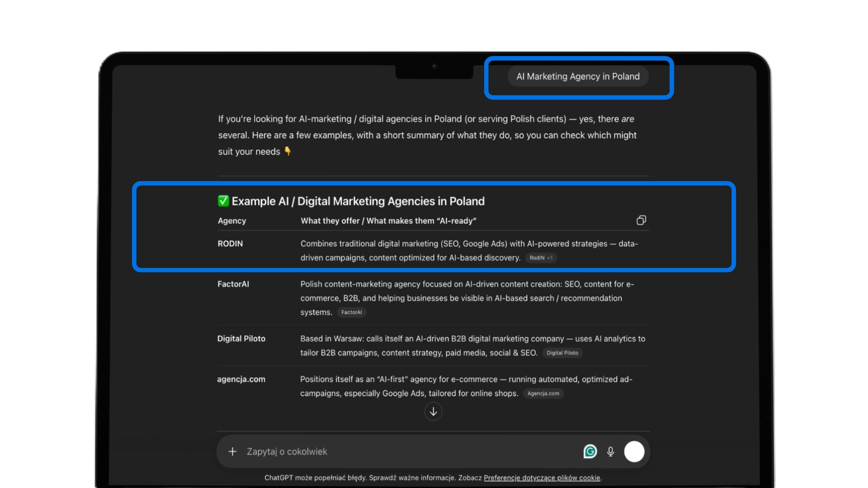The image size is (868, 488).
Task: Click the microphone dictation icon
Action: [611, 451]
